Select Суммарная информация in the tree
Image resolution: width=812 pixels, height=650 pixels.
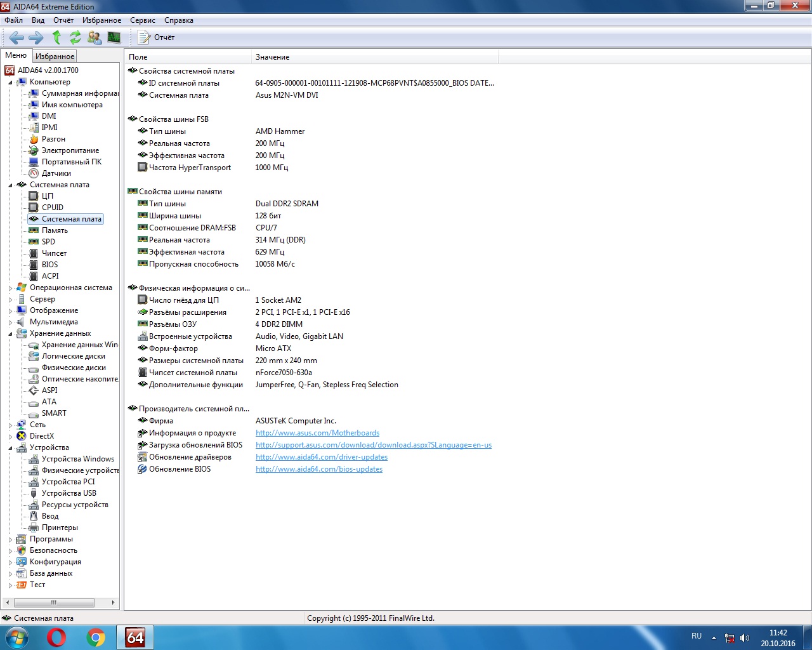coord(80,93)
